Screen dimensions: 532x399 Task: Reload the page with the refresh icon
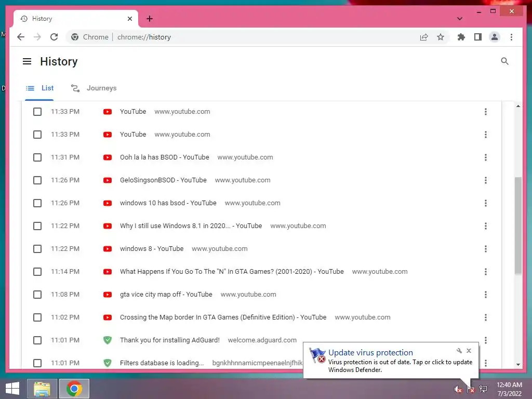tap(54, 37)
